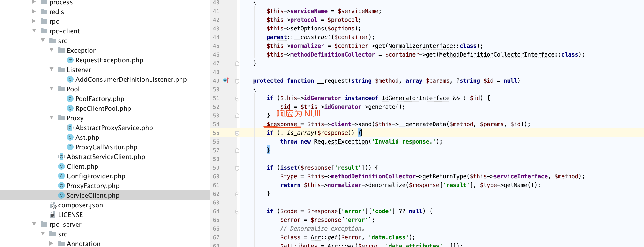The image size is (644, 247).
Task: Collapse the Listener folder
Action: 52,69
